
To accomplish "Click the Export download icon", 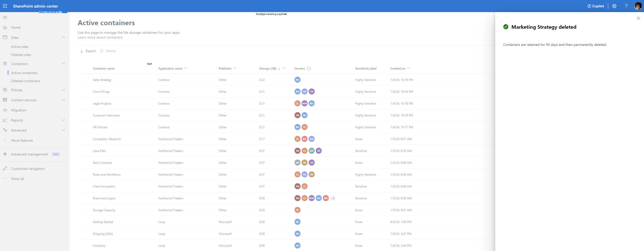I will (x=81, y=51).
